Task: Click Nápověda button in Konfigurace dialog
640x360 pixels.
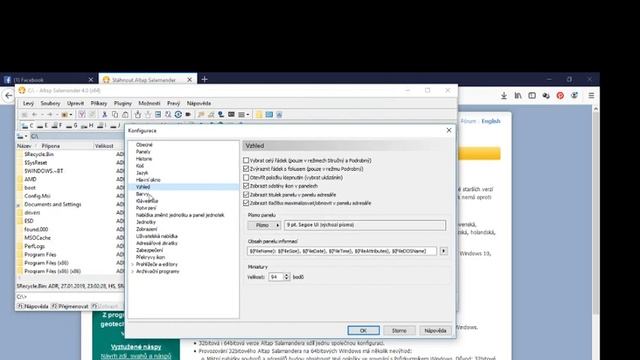Action: point(435,330)
